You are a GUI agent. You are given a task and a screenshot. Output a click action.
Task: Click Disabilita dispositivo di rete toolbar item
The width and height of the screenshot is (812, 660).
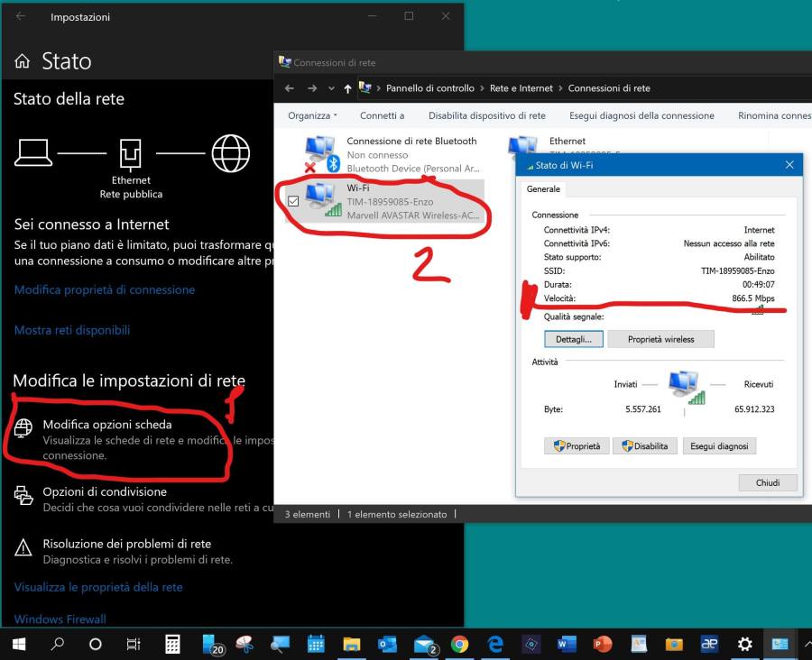click(486, 115)
